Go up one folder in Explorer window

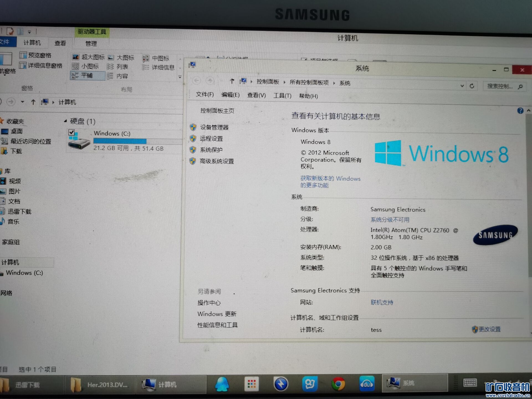point(33,102)
